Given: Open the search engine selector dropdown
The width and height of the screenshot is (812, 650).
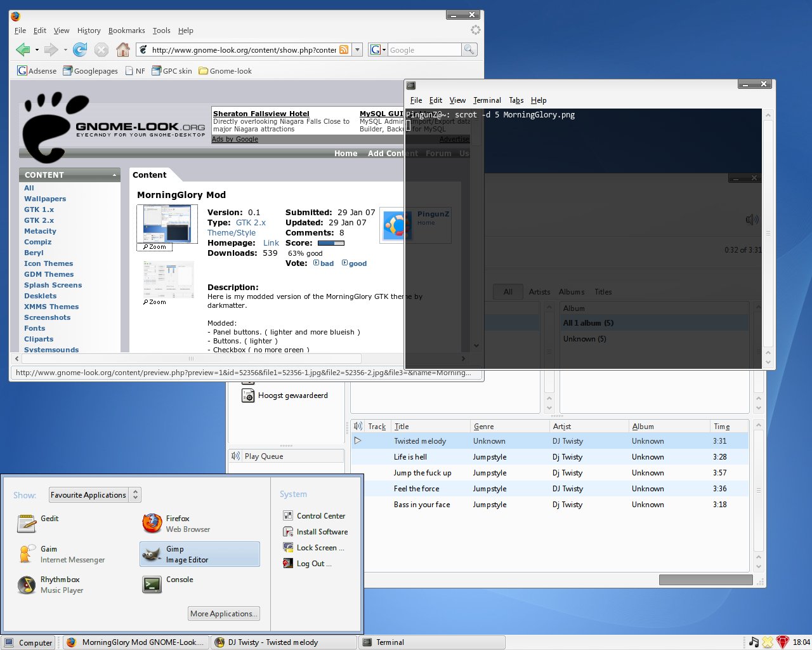Looking at the screenshot, I should coord(377,50).
